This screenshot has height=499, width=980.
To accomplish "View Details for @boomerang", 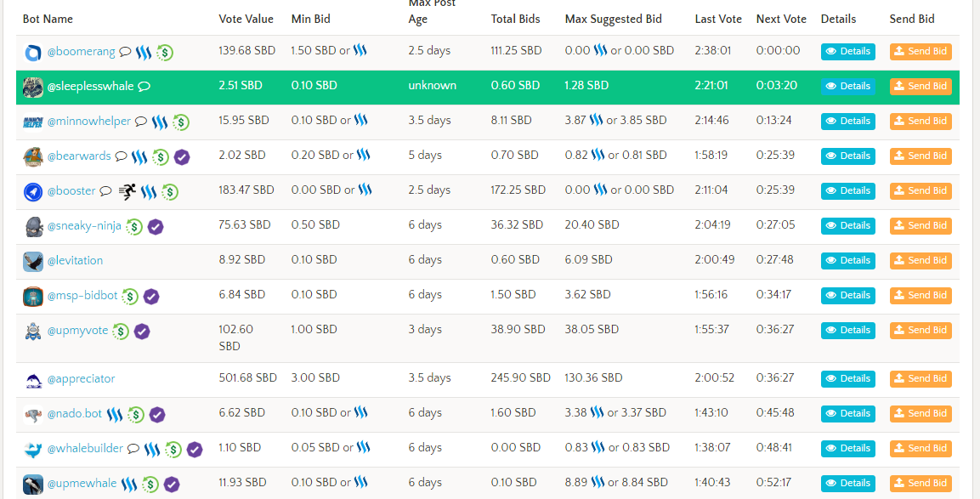I will [847, 51].
